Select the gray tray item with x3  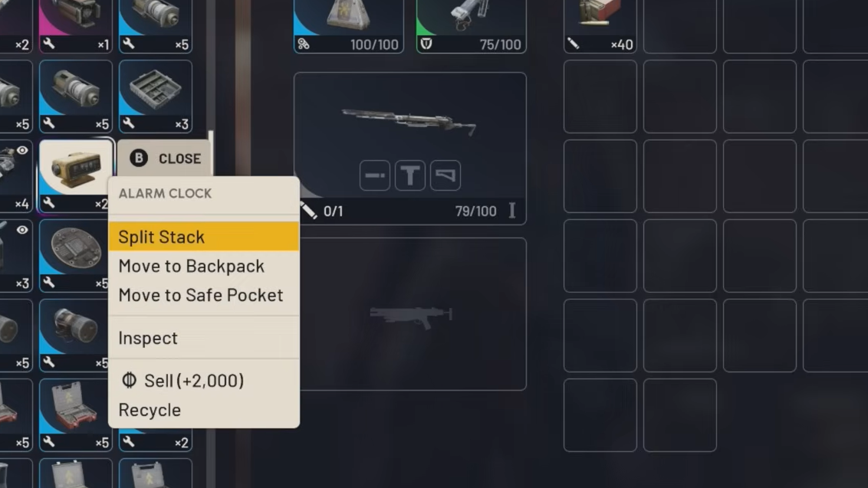click(156, 97)
